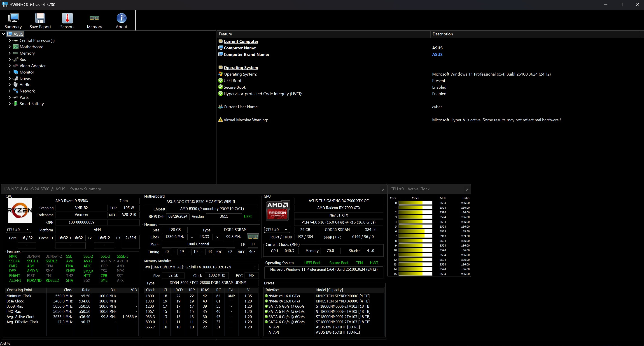Click the Central Processor(s) chip icon
This screenshot has height=346, width=644.
(x=16, y=40)
